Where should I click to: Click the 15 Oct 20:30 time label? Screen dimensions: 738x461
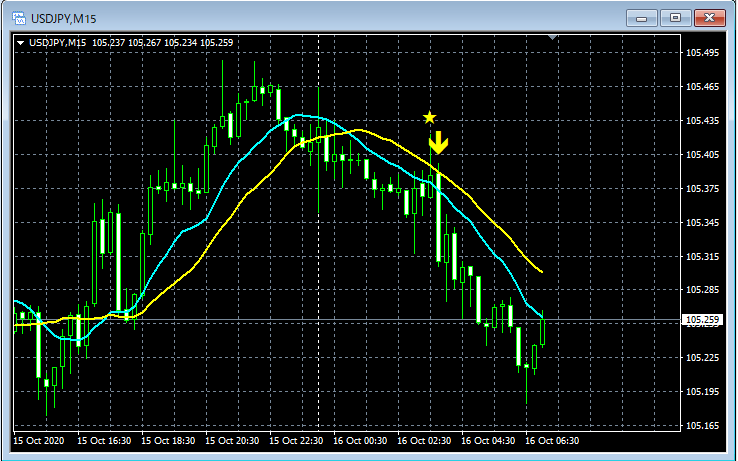233,441
